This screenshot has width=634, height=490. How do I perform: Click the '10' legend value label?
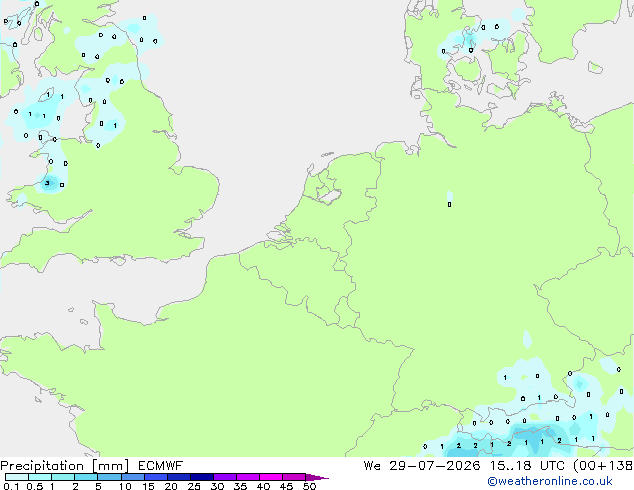click(125, 486)
